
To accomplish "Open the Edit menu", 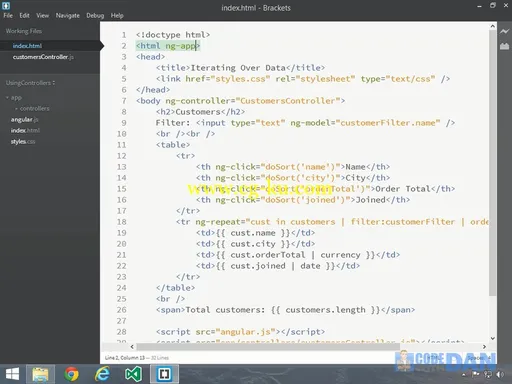I will tap(24, 15).
